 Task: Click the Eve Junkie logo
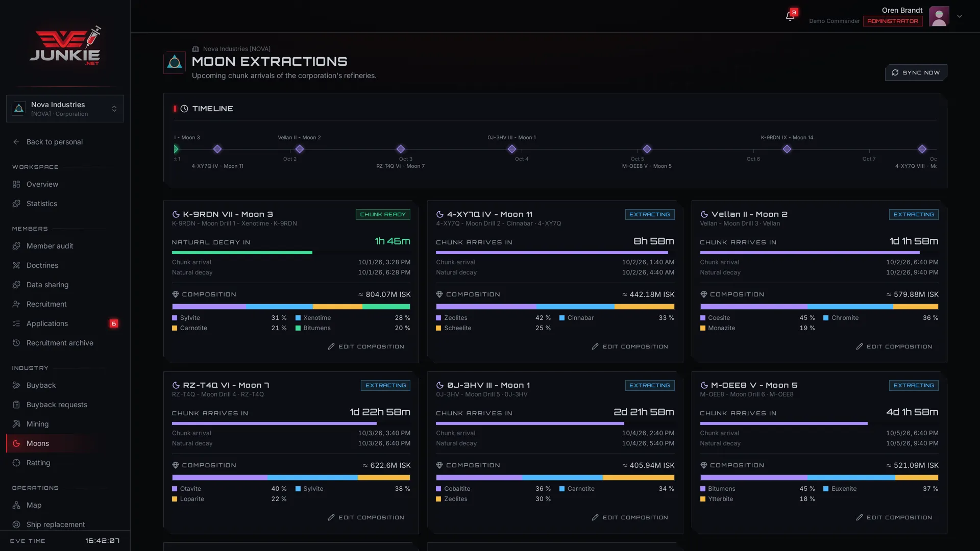coord(65,45)
